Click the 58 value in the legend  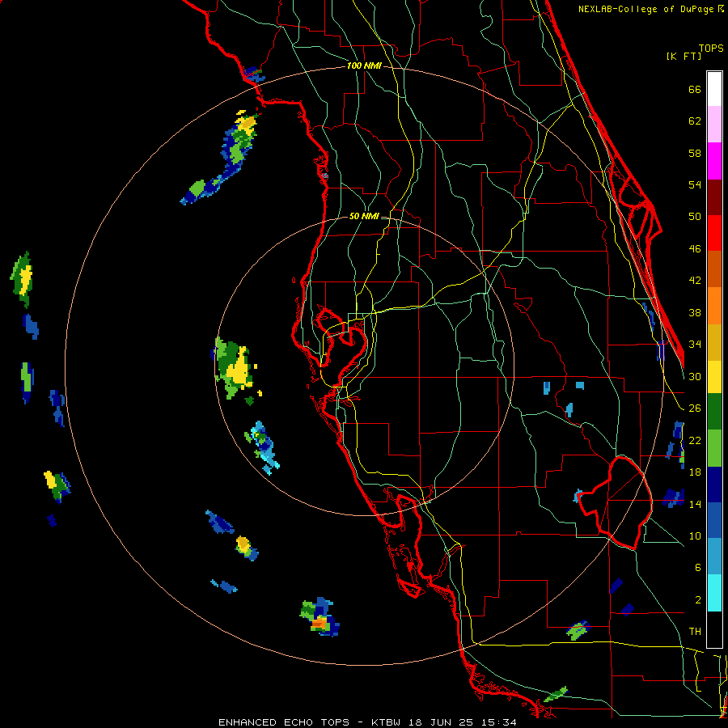pyautogui.click(x=695, y=153)
